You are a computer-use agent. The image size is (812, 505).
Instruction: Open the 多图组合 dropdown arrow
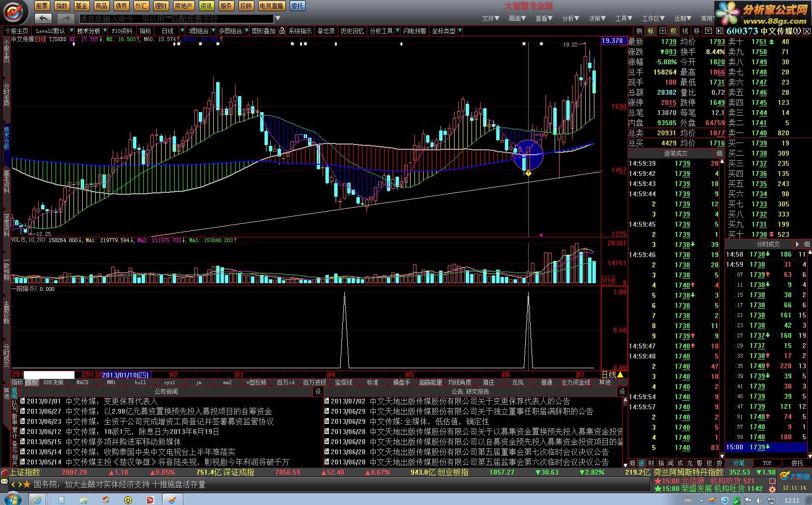point(246,31)
